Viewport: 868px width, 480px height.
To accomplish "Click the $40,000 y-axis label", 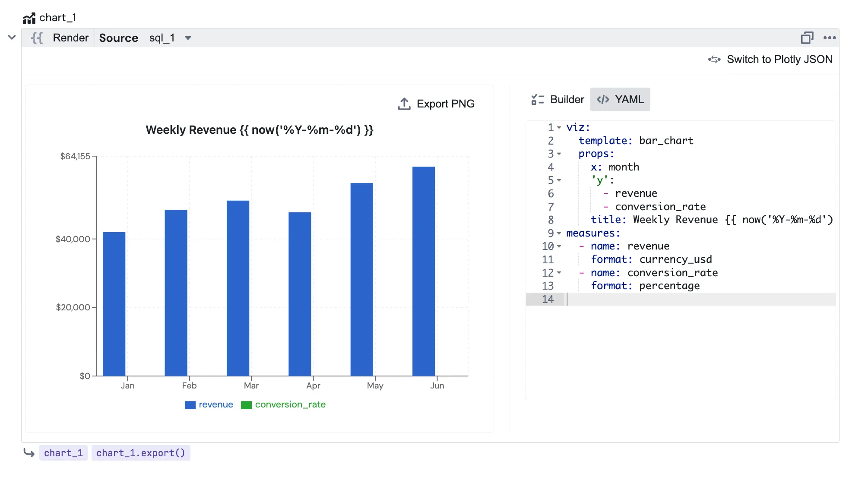I will point(73,239).
